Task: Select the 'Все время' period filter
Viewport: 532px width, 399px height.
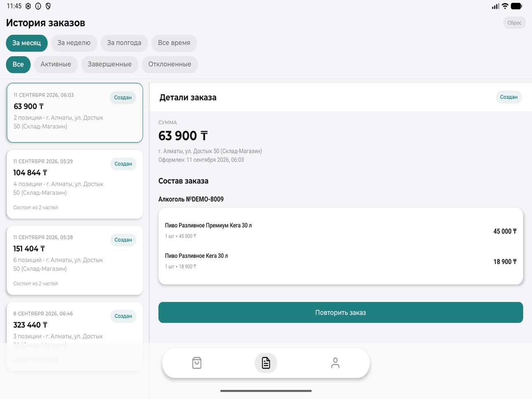Action: point(174,43)
